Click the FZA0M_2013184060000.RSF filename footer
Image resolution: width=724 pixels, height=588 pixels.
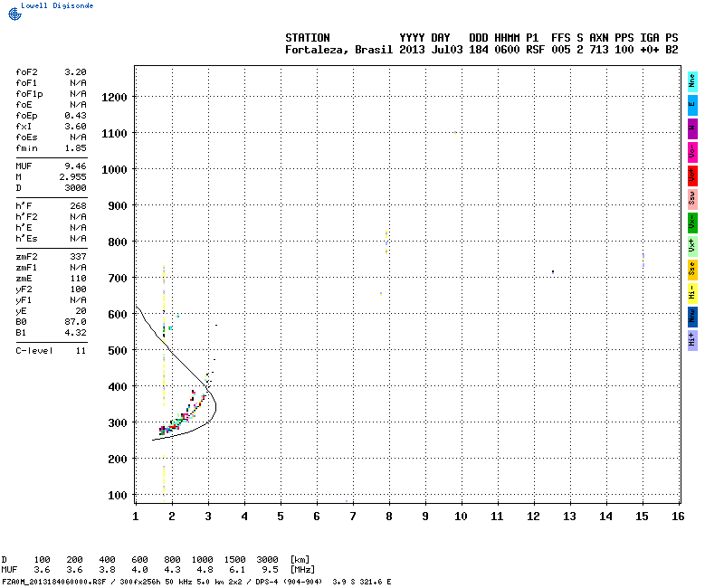coord(54,582)
